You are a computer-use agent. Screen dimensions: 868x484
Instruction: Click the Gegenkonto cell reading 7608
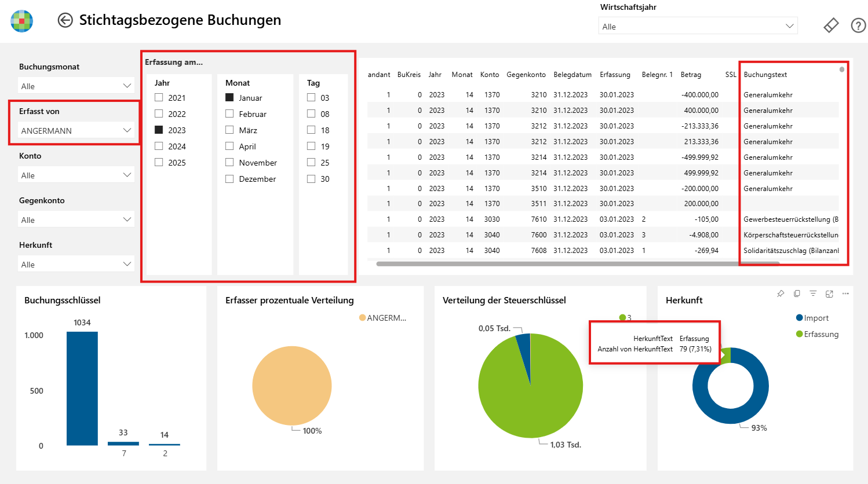point(539,251)
